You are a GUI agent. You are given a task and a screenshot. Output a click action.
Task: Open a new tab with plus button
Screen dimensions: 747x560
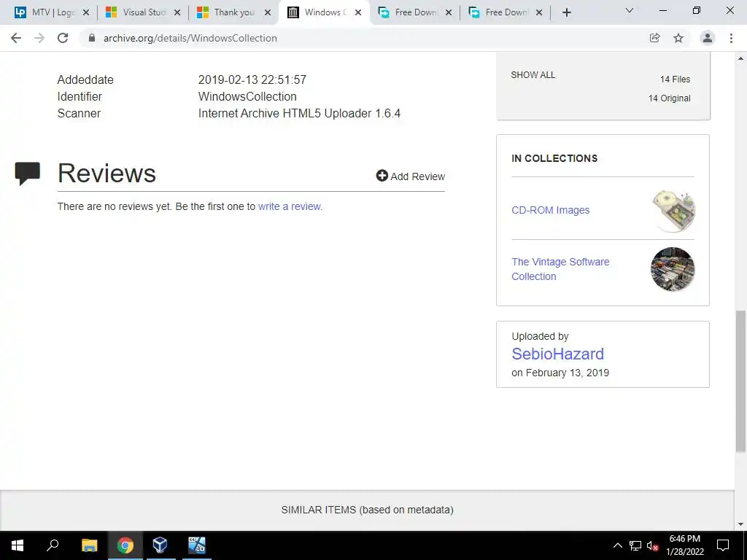pyautogui.click(x=566, y=13)
